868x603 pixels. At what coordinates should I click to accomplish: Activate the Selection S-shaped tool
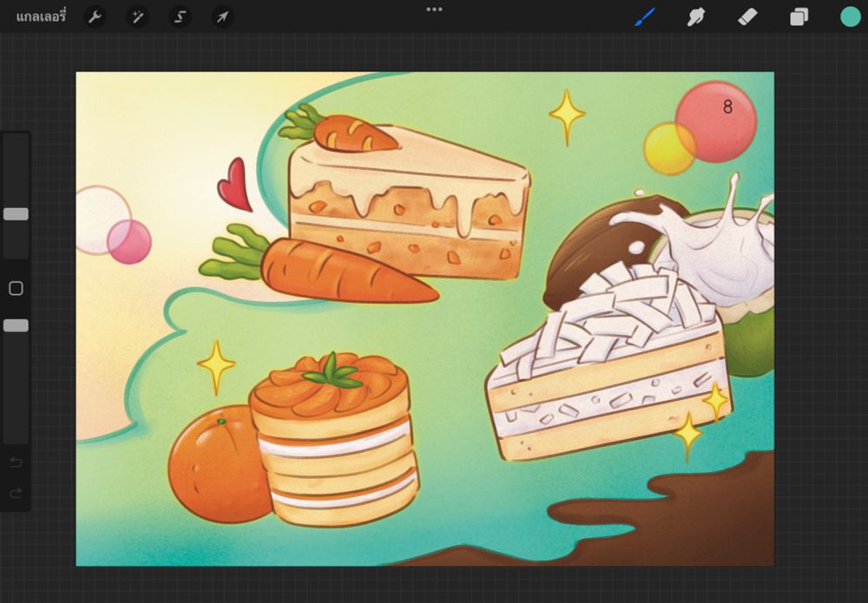[x=180, y=16]
